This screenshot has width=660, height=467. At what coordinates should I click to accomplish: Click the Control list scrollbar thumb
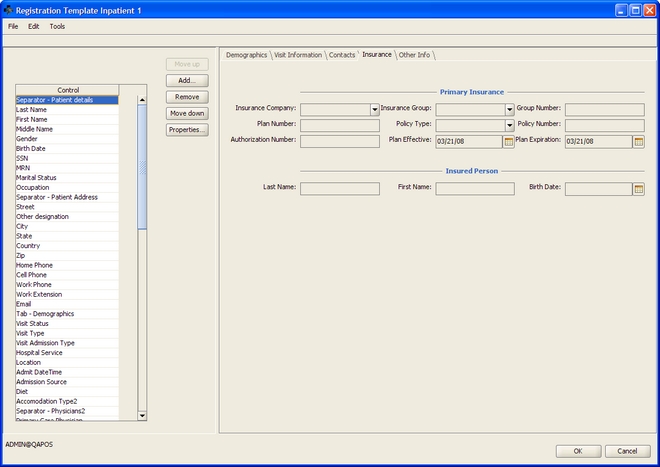click(142, 167)
